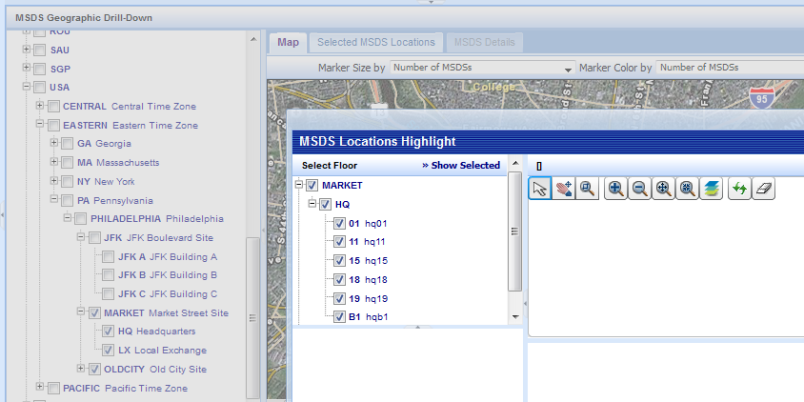Collapse the EASTERN time zone node
Viewport: 804px width, 402px height.
click(40, 124)
